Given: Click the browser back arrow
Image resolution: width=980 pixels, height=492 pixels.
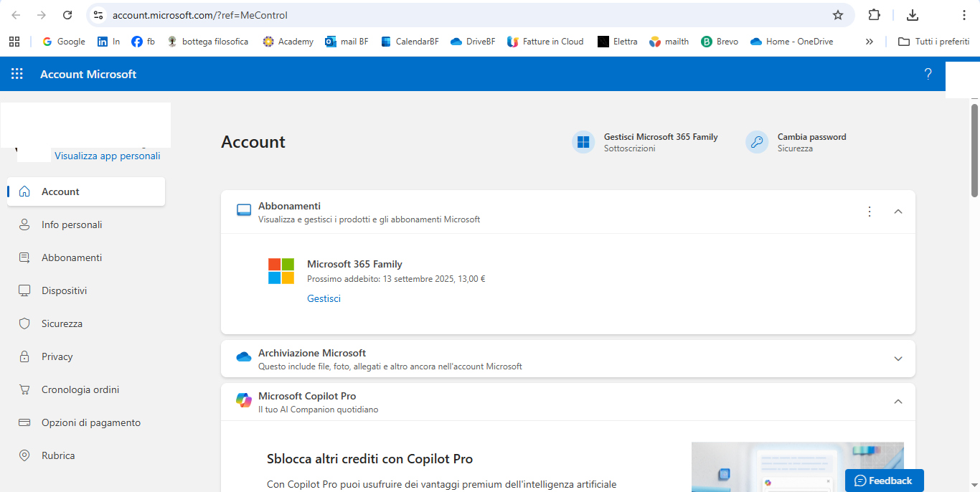Looking at the screenshot, I should pos(16,15).
